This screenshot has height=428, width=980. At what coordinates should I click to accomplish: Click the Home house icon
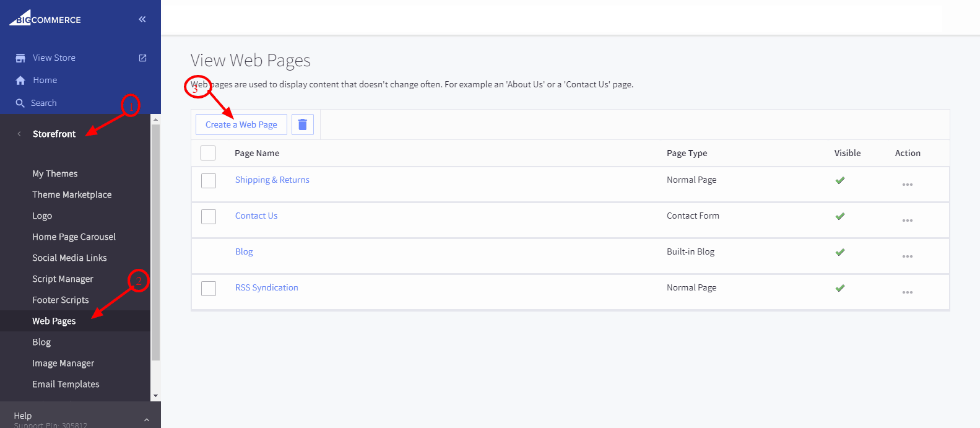(x=20, y=81)
